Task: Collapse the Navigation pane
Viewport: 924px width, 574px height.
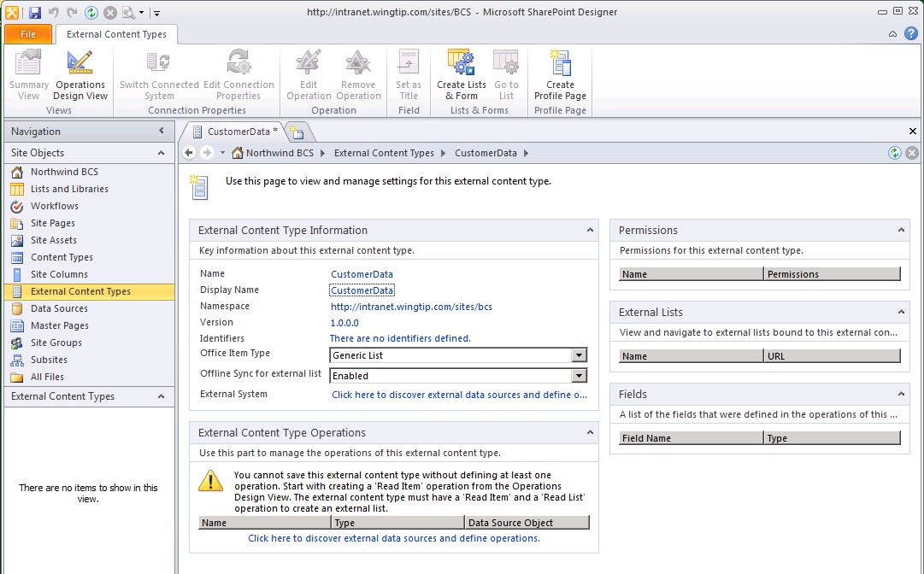Action: pyautogui.click(x=162, y=131)
